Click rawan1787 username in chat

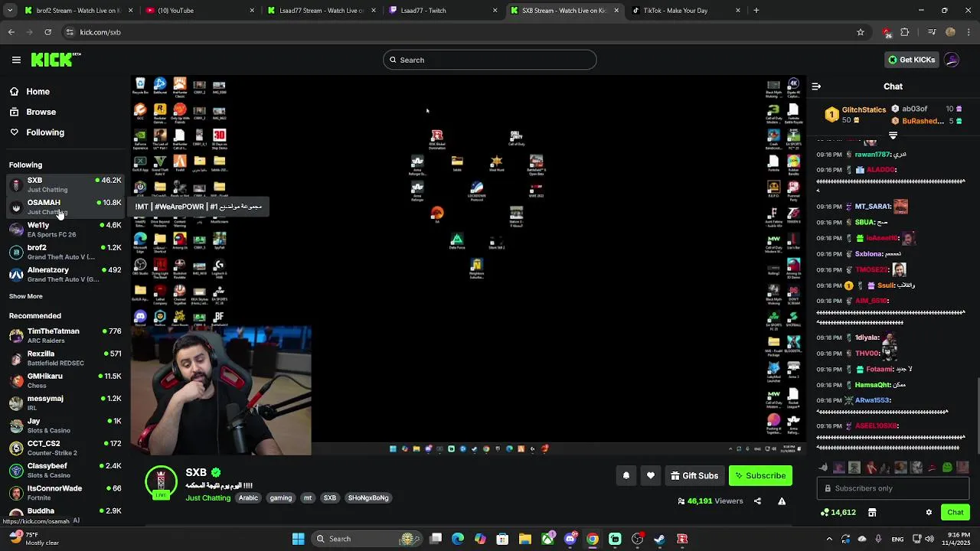872,155
